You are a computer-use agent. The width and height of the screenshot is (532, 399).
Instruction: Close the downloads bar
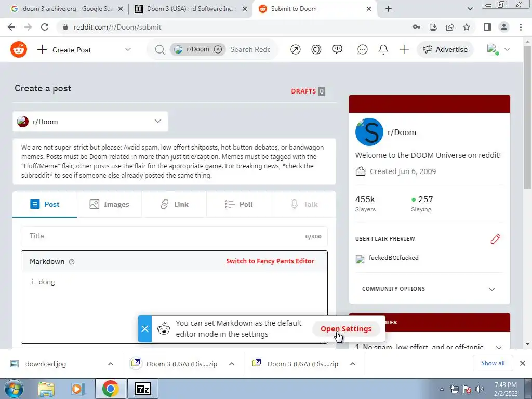coord(523,363)
